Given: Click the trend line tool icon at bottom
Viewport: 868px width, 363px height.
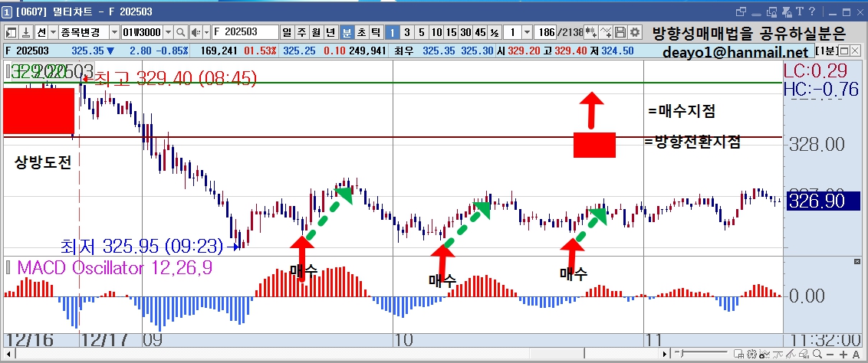Looking at the screenshot, I should [778, 354].
